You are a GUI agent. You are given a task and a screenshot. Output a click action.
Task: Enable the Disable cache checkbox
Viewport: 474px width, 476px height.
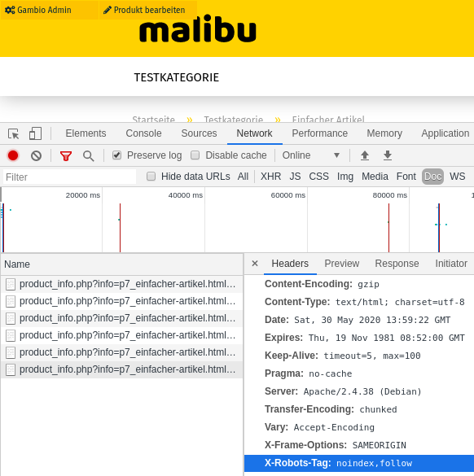[x=195, y=155]
